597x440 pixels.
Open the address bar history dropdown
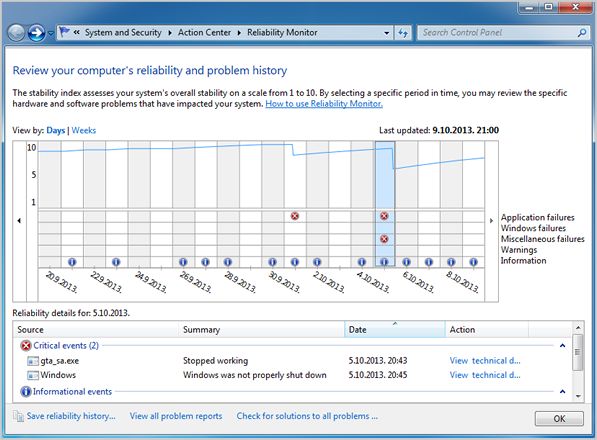tap(386, 33)
